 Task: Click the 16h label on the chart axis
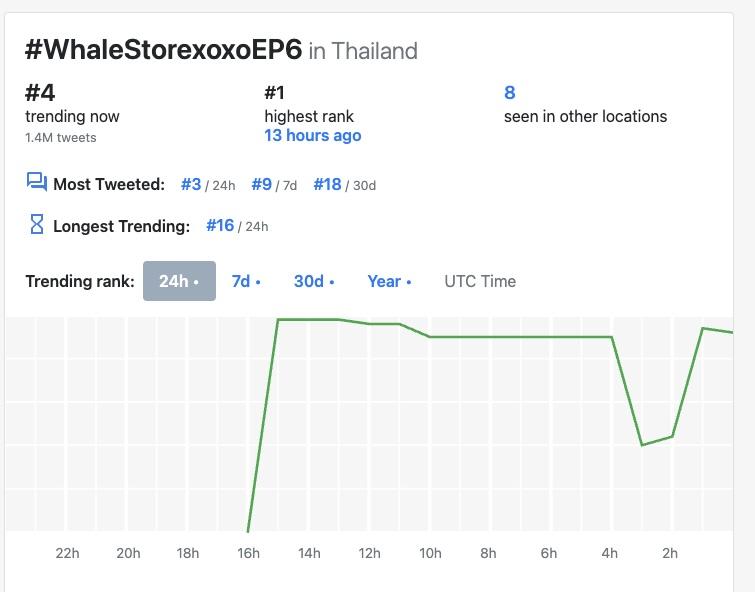click(x=248, y=553)
